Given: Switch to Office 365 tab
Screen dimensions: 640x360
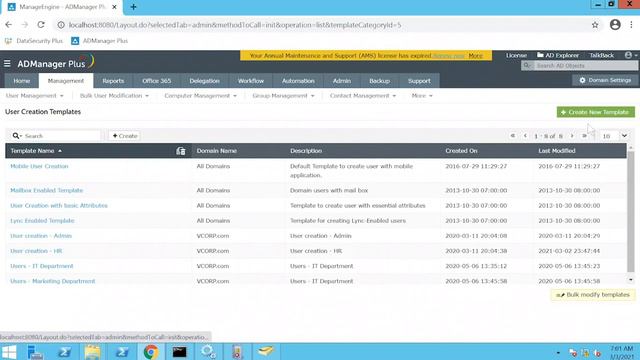Looking at the screenshot, I should click(x=156, y=81).
